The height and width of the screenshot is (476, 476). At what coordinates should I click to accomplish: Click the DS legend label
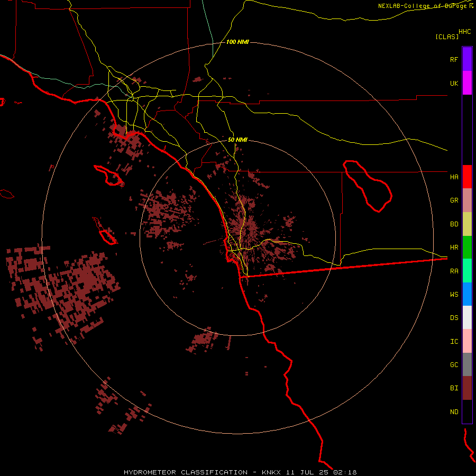tap(454, 317)
